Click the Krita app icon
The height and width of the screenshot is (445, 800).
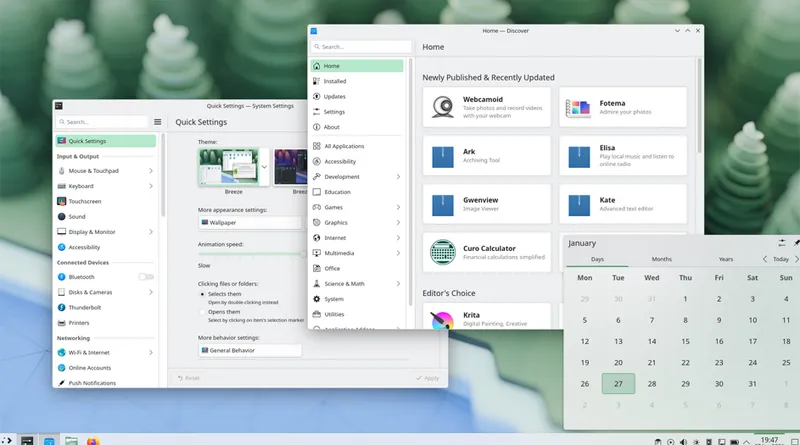click(442, 320)
